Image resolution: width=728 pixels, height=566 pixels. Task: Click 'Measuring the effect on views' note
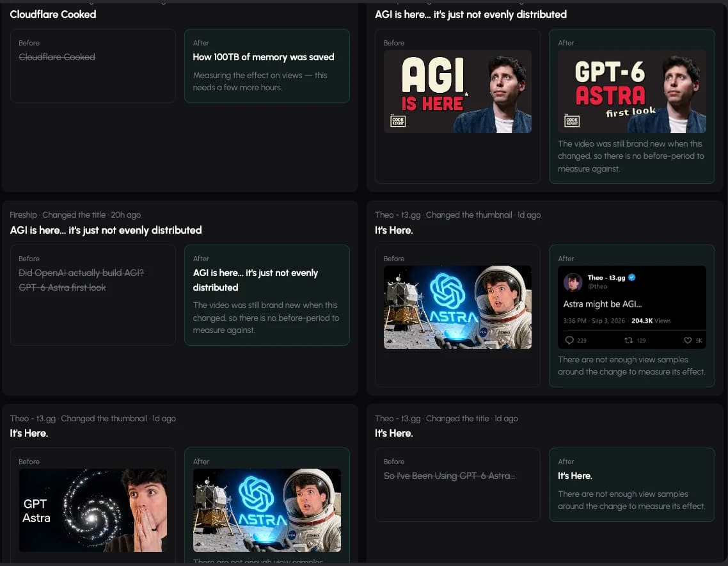[260, 81]
